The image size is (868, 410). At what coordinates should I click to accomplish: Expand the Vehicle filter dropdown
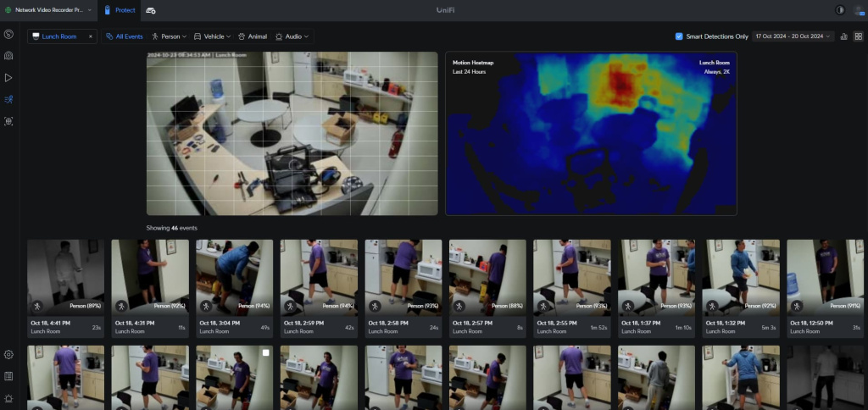point(212,36)
